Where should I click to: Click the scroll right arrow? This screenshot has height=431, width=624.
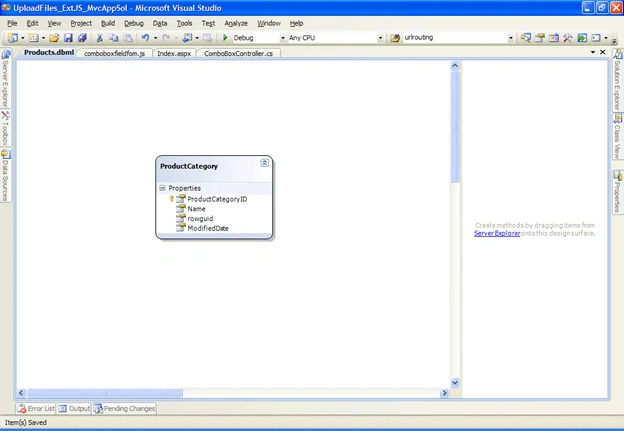445,393
